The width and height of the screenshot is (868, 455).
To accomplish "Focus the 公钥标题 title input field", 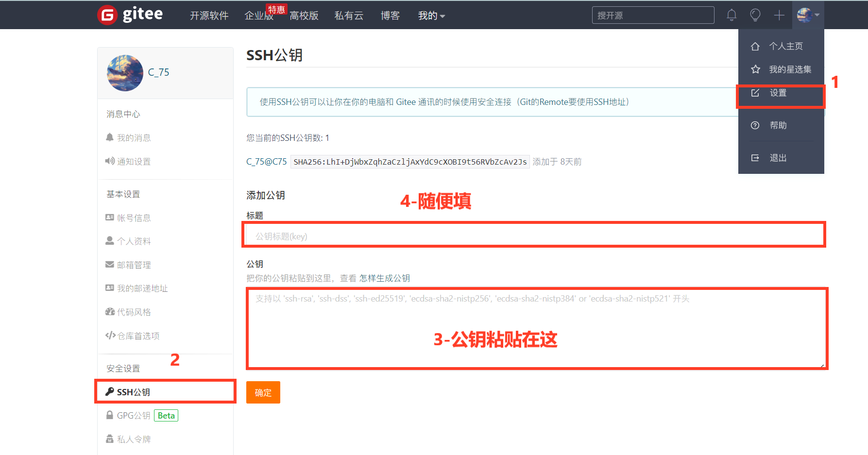I will click(x=533, y=236).
